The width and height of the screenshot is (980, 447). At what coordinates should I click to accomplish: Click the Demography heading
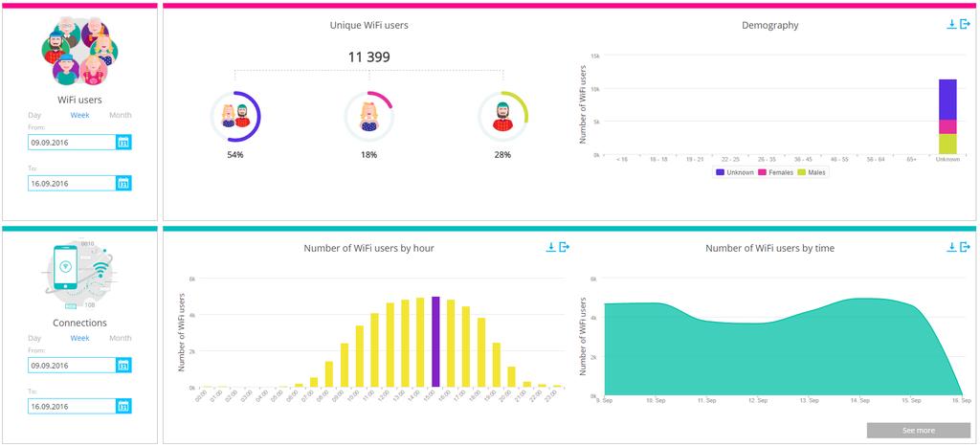tap(770, 25)
